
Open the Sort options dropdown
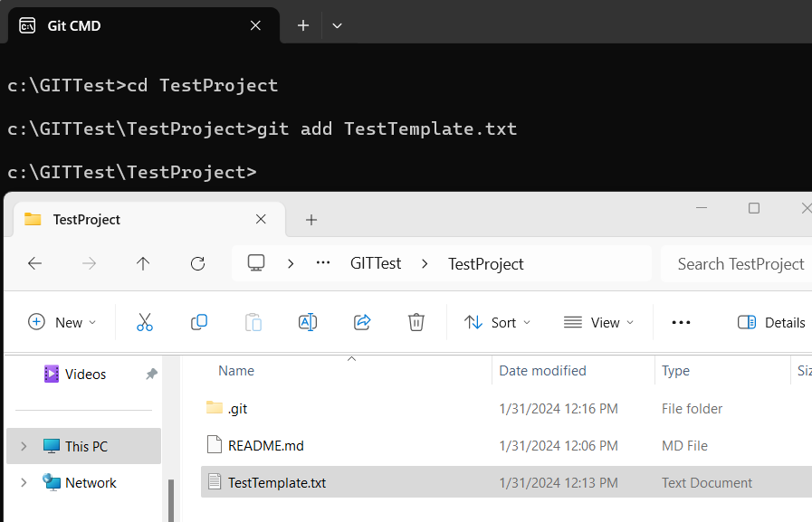(496, 321)
